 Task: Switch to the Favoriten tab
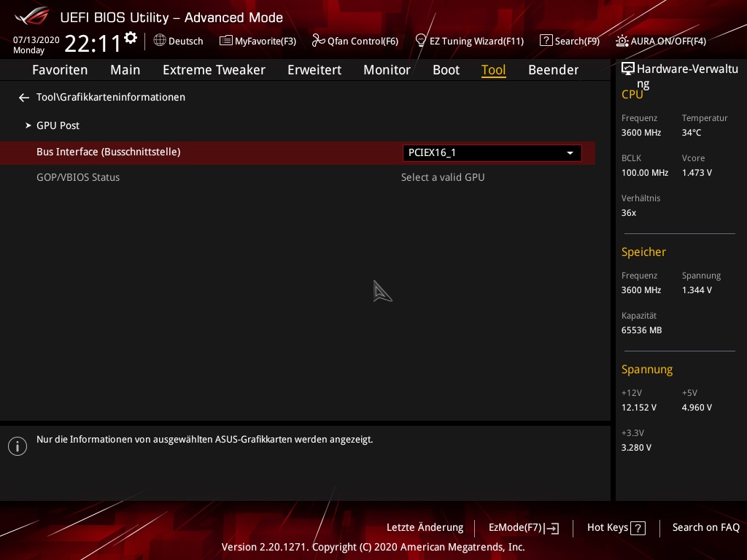tap(60, 70)
